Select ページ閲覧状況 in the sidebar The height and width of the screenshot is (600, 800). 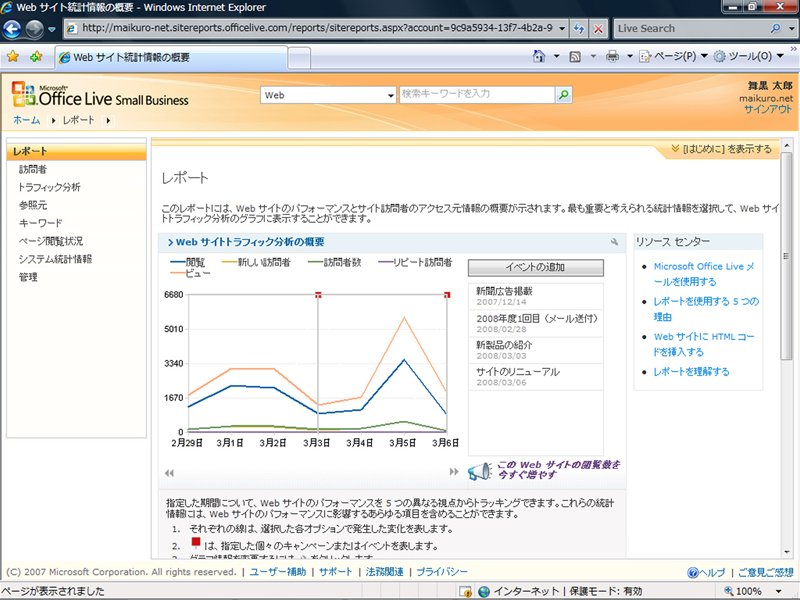click(51, 241)
